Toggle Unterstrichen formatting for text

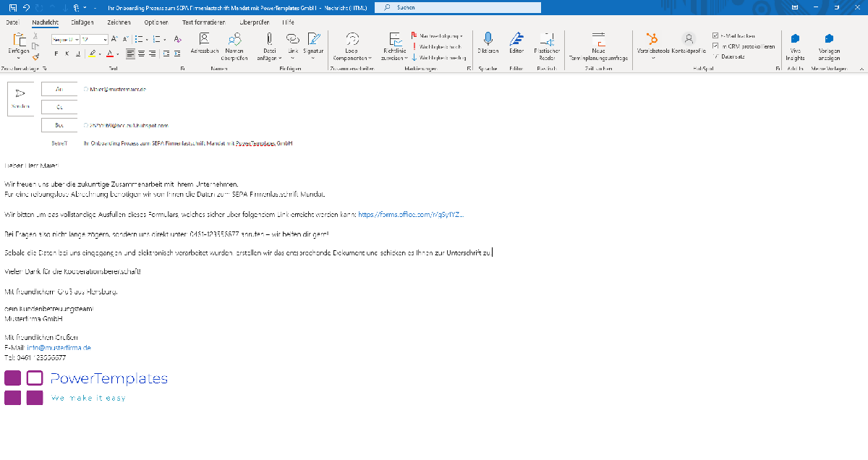coord(78,54)
